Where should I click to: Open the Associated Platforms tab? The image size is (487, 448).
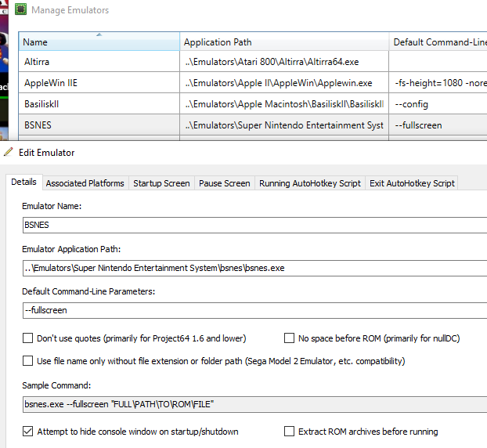coord(85,183)
